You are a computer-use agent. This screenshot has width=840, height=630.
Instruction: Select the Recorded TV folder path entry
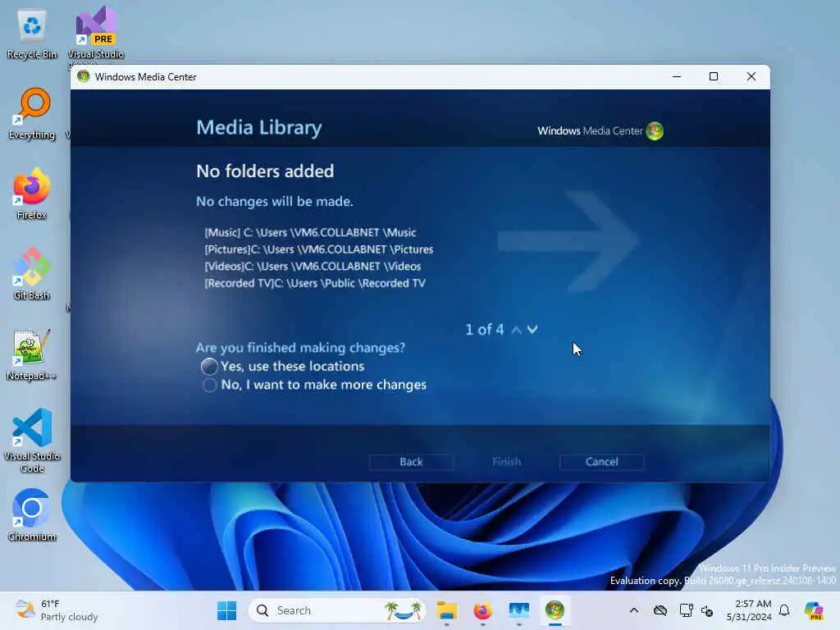coord(315,283)
